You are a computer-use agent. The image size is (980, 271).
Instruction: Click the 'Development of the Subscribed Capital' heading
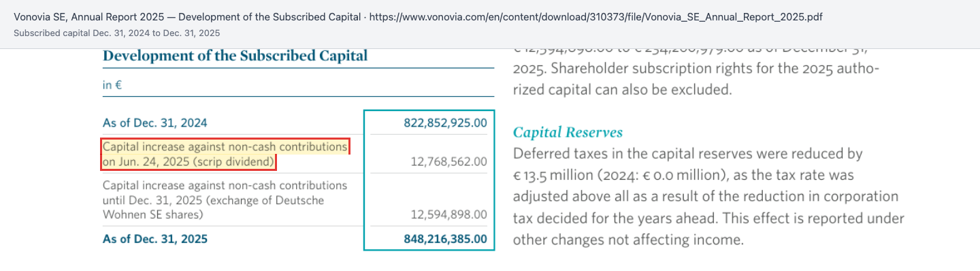click(235, 56)
